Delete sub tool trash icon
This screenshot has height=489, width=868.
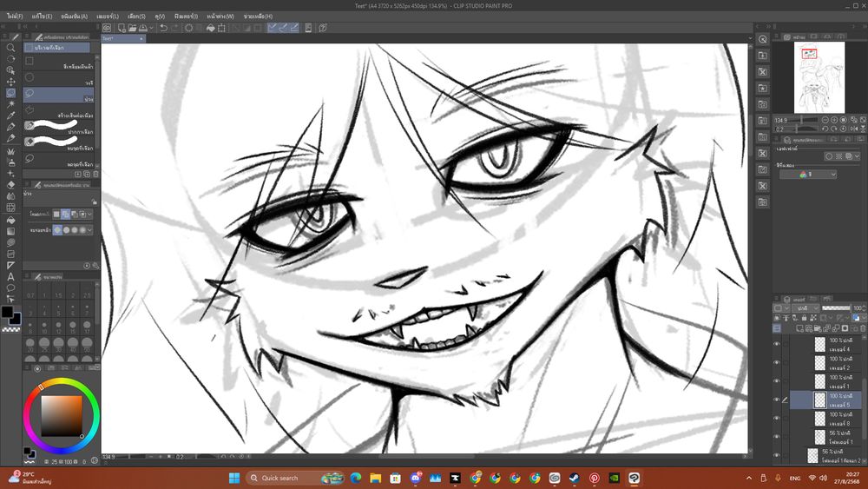click(x=95, y=174)
